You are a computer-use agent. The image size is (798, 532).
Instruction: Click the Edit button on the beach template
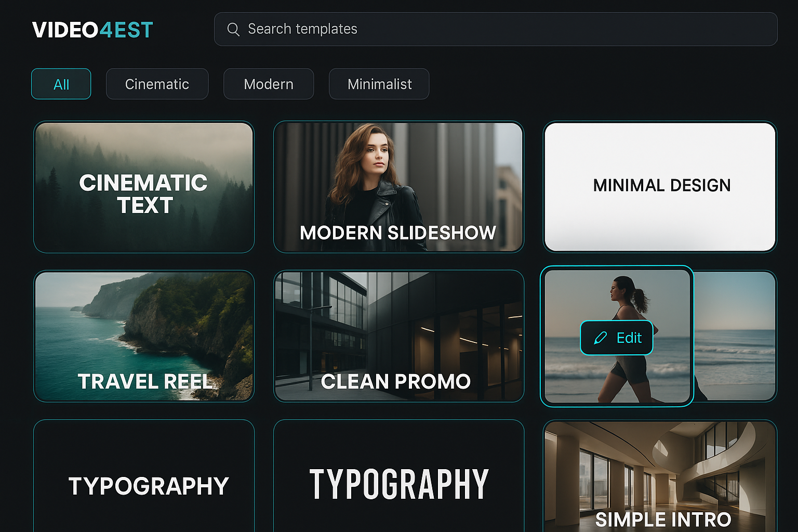[616, 338]
